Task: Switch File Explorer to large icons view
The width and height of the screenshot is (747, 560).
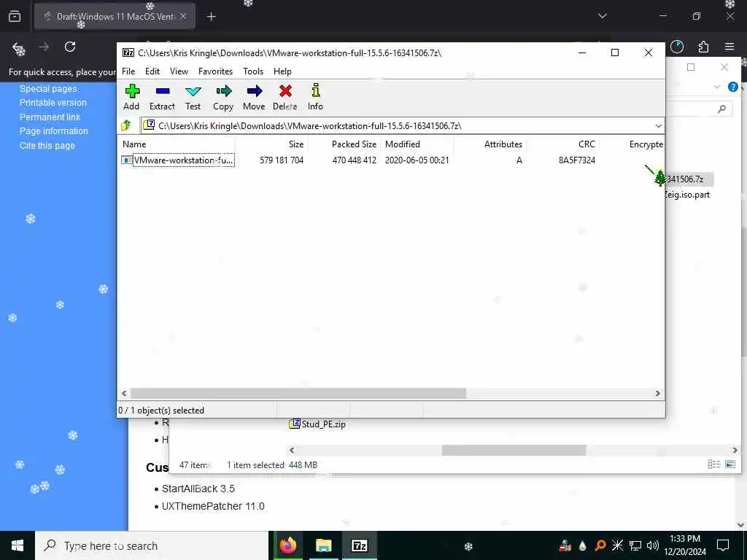Action: [729, 464]
